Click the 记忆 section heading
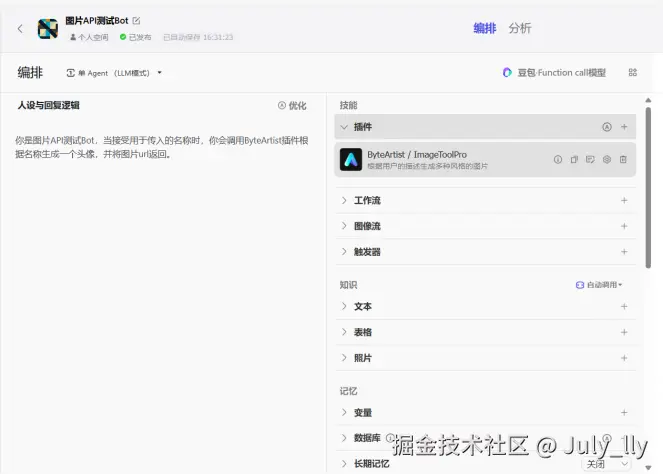The image size is (664, 475). [x=349, y=391]
